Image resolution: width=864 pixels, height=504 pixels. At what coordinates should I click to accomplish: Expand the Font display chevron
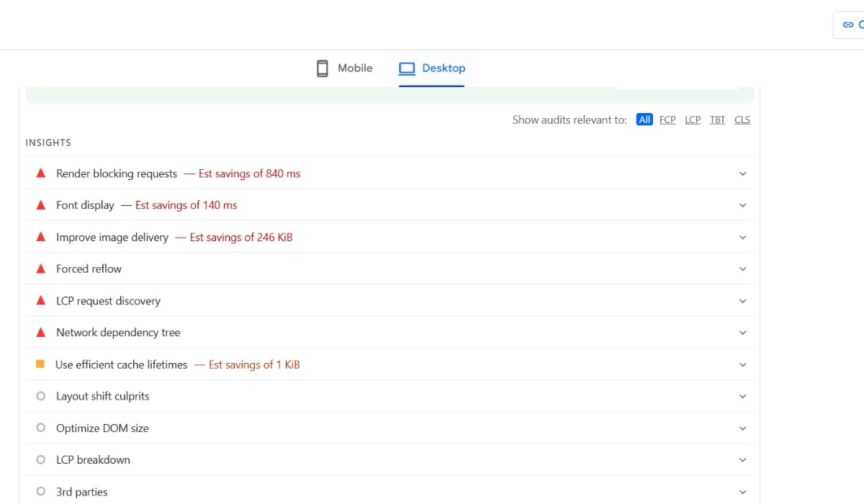coord(743,205)
